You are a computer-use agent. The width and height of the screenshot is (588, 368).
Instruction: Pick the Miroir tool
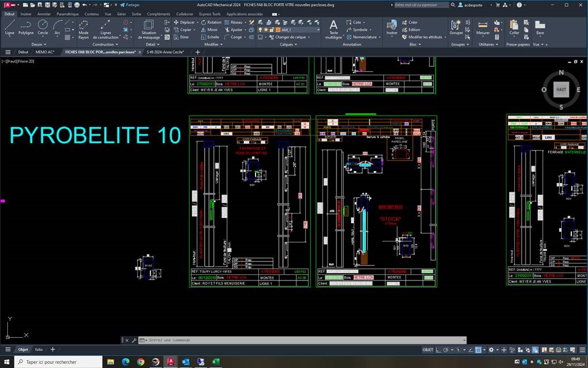[209, 30]
